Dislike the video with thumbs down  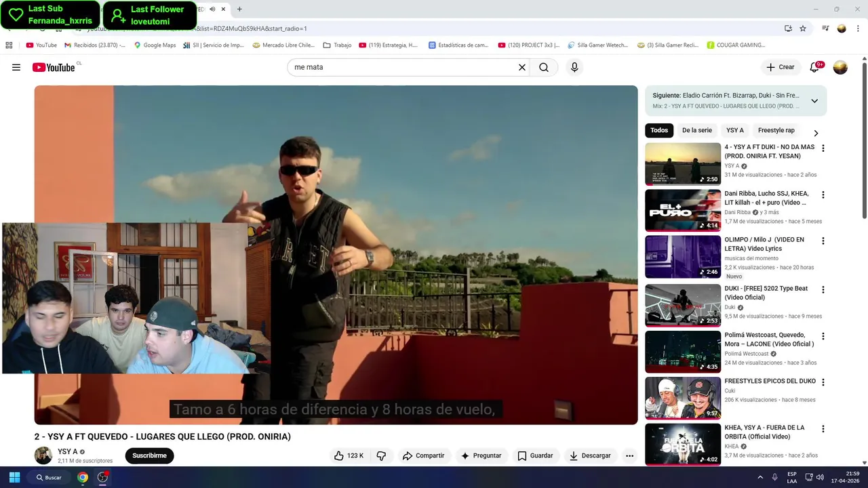(381, 455)
